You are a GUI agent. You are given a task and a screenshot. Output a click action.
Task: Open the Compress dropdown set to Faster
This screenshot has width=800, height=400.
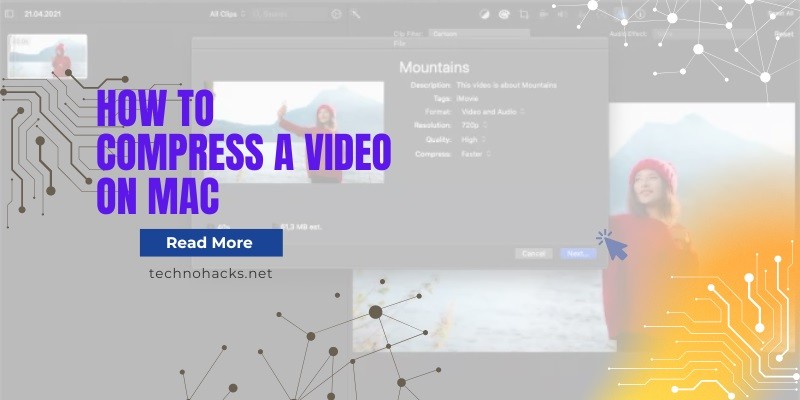coord(476,154)
